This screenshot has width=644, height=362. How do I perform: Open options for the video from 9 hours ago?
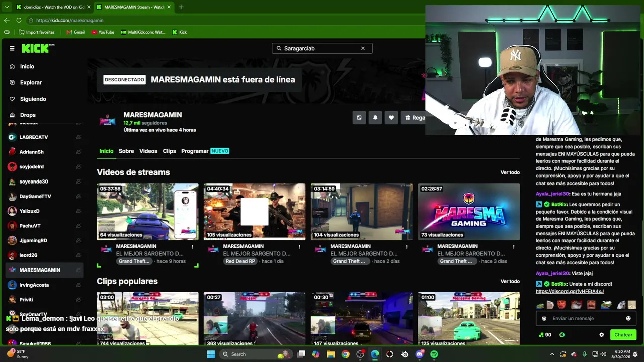tap(192, 247)
